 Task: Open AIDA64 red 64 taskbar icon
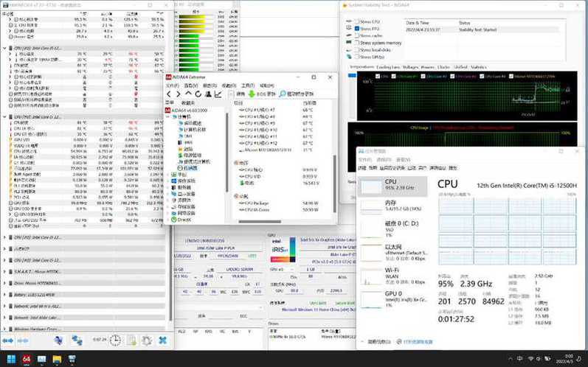click(27, 359)
